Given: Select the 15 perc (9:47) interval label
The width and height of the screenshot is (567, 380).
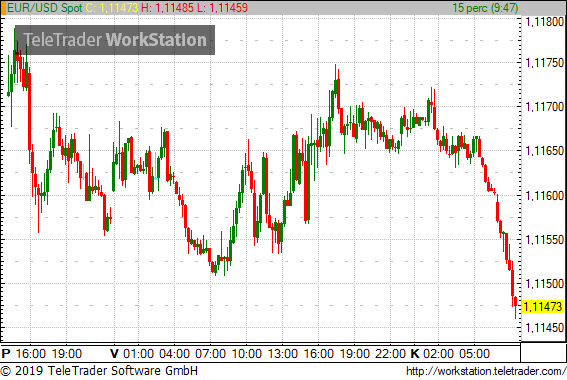Looking at the screenshot, I should pos(485,8).
